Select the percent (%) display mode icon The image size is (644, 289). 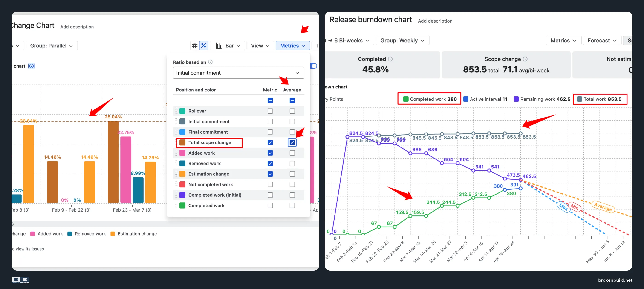pyautogui.click(x=204, y=46)
